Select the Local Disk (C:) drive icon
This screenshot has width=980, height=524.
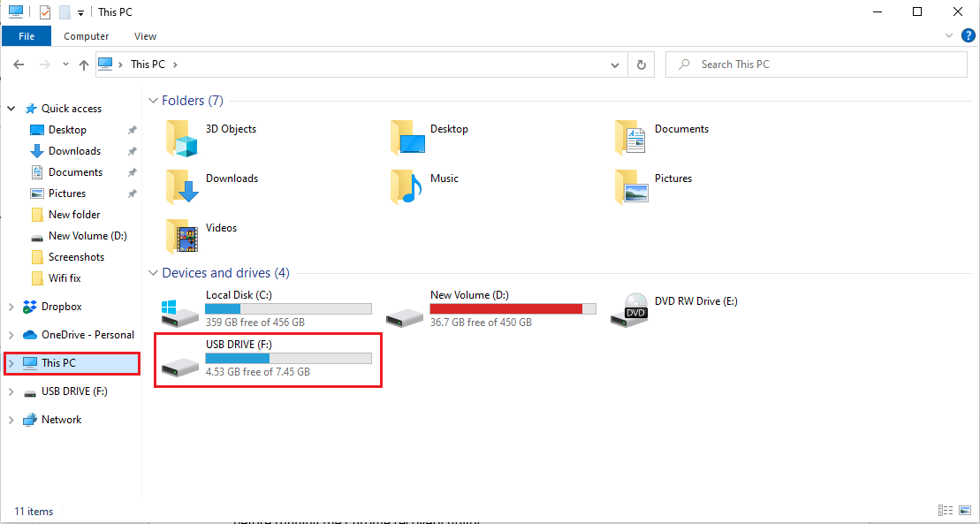tap(180, 313)
